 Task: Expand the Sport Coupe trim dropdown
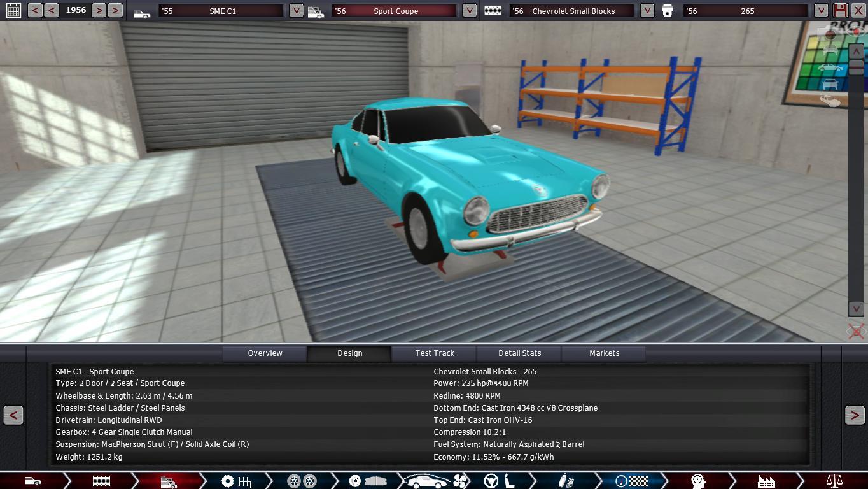pyautogui.click(x=469, y=11)
